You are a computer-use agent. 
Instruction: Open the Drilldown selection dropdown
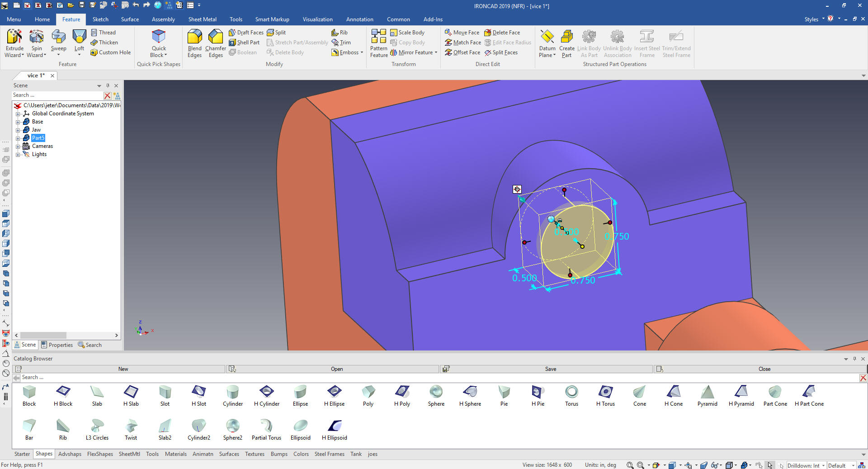coord(823,465)
